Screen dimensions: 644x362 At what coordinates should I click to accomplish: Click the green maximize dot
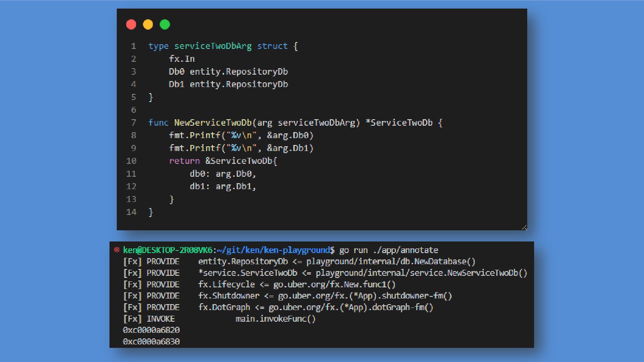(165, 24)
